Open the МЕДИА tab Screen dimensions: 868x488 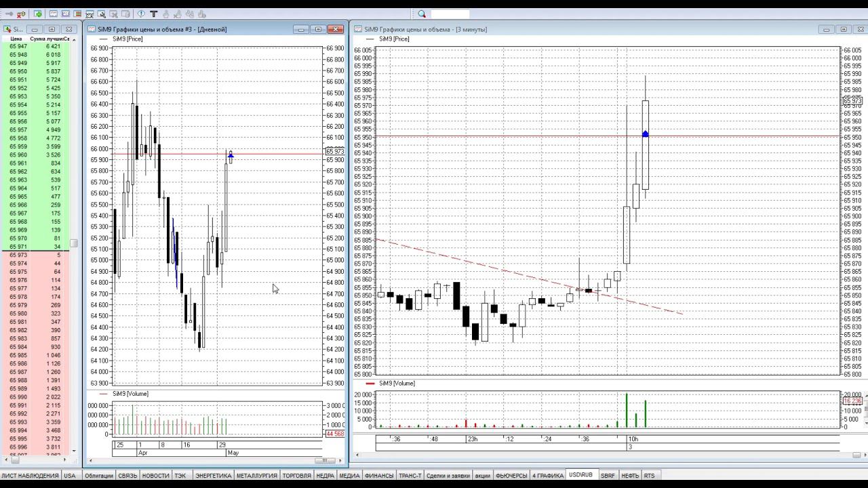click(x=349, y=476)
